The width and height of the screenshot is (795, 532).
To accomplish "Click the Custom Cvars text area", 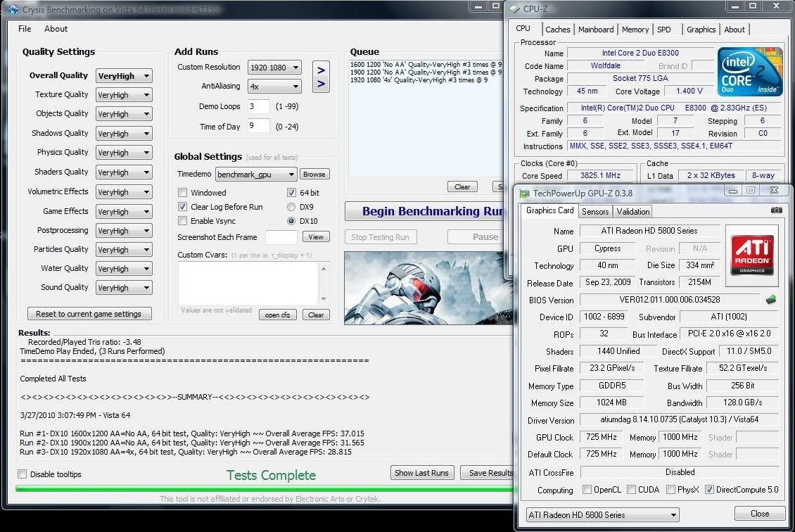I will tap(248, 284).
